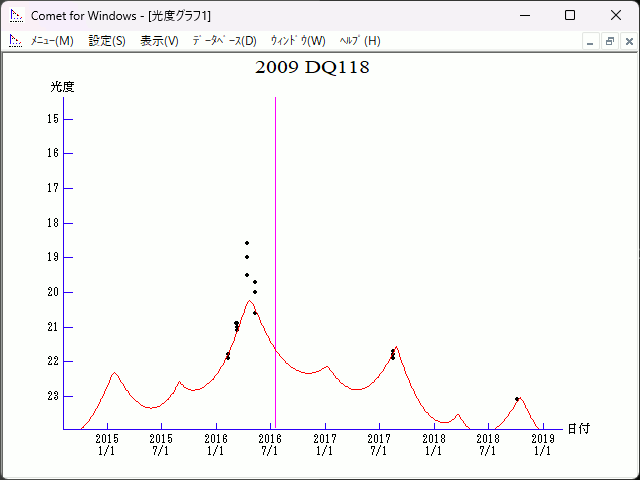This screenshot has height=480, width=640.
Task: Open the 設定(S) settings menu
Action: click(107, 41)
